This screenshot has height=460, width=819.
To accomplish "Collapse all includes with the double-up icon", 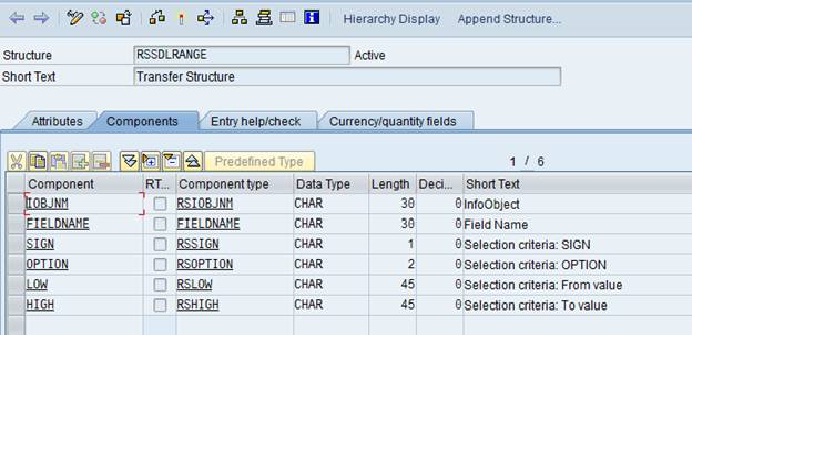I will [193, 161].
